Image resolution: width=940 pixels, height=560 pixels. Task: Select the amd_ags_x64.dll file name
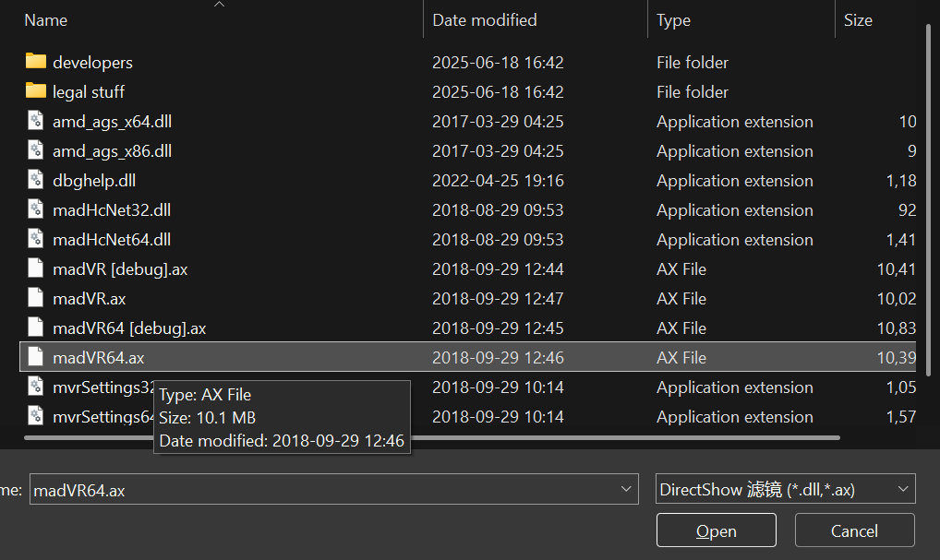pos(112,122)
